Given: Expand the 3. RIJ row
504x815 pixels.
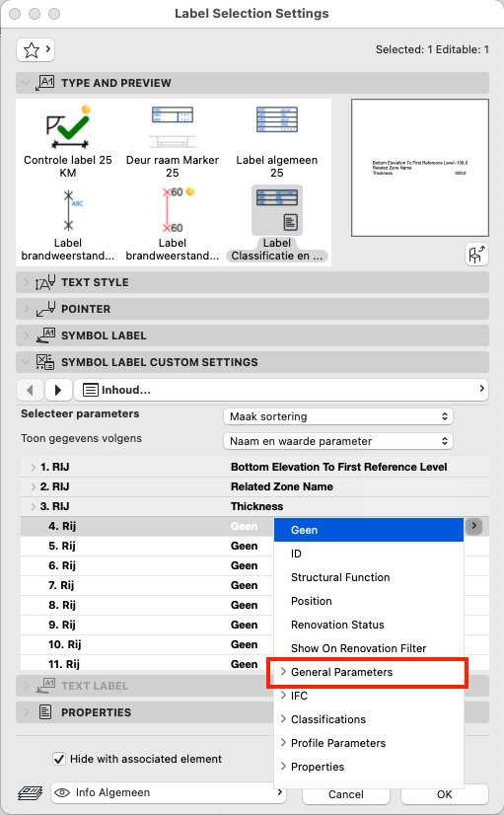Looking at the screenshot, I should click(x=33, y=507).
